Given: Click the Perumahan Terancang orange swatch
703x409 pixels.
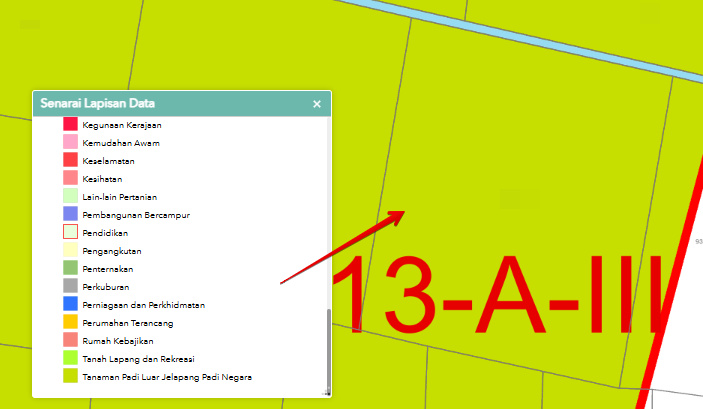Looking at the screenshot, I should [x=70, y=322].
